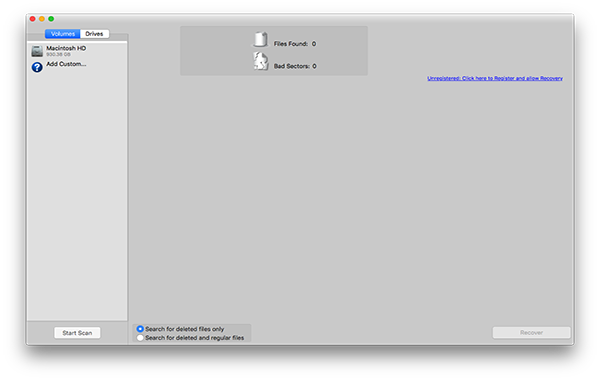Switch to the Drives tab

95,34
